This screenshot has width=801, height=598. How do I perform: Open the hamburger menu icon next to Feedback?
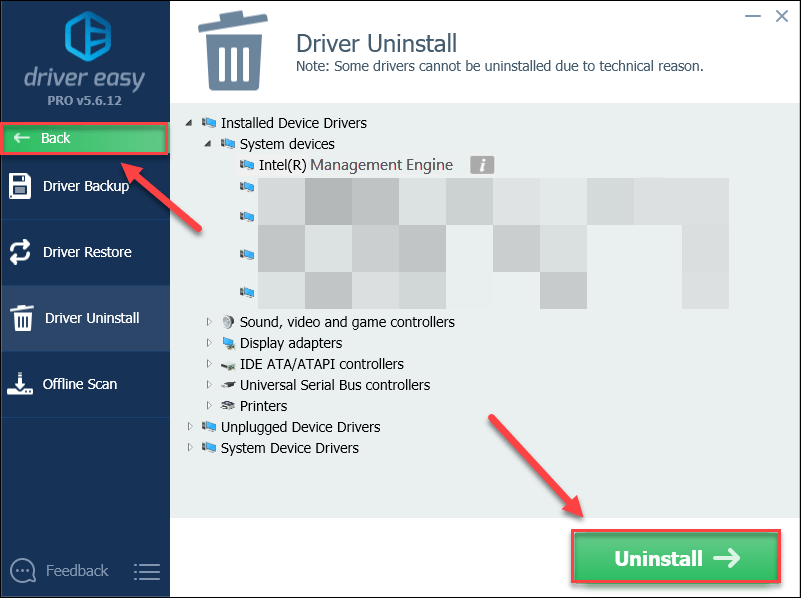pos(147,571)
